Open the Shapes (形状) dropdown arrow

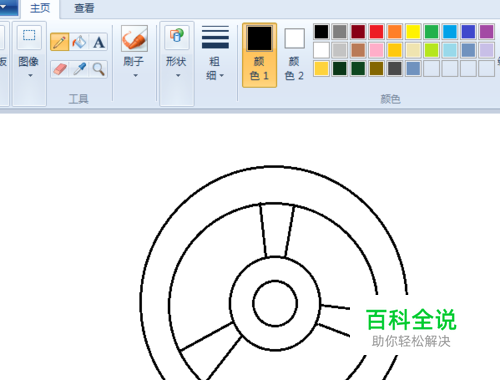tap(178, 76)
